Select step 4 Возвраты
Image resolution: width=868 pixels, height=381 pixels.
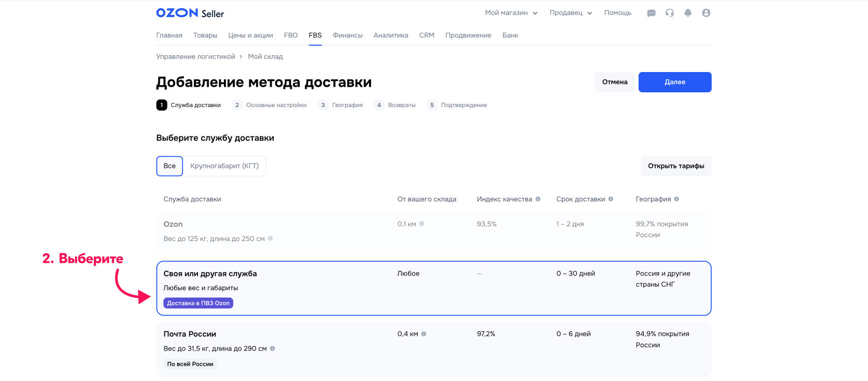point(395,105)
